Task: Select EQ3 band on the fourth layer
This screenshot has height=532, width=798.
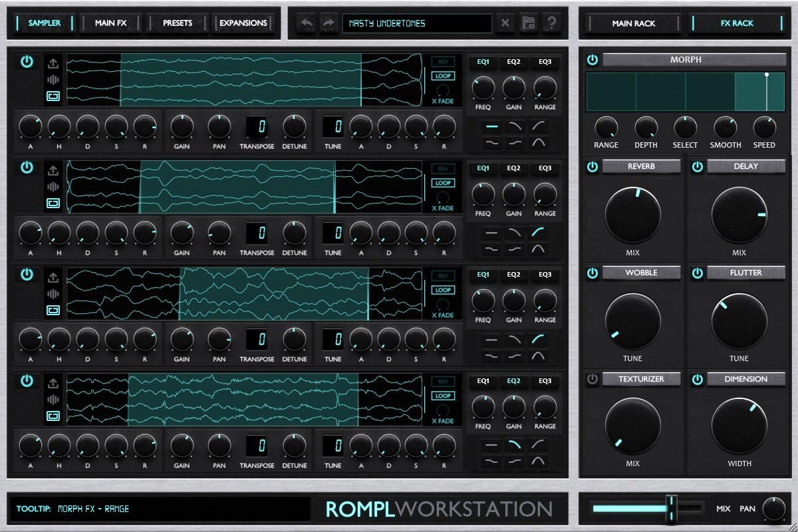Action: tap(545, 381)
